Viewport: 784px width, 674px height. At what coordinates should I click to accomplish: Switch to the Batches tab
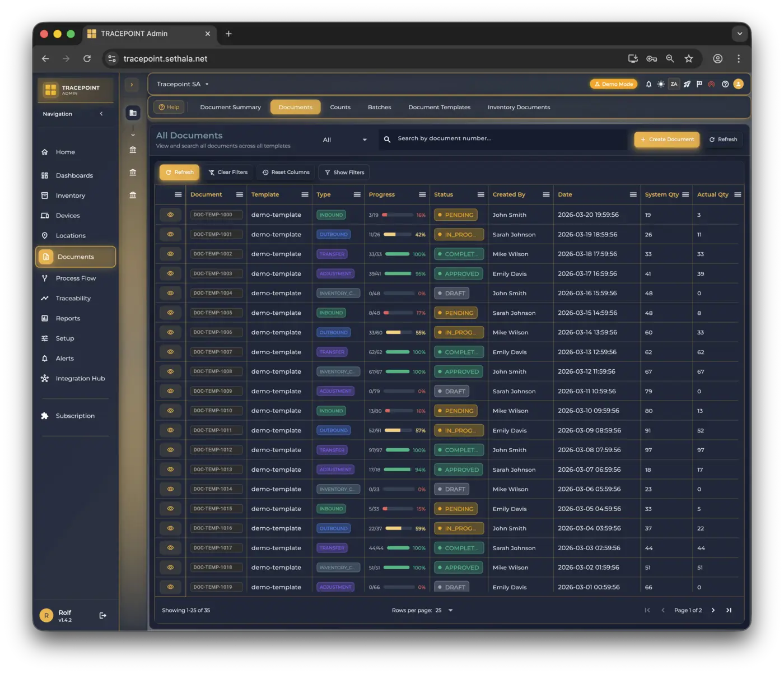[379, 107]
